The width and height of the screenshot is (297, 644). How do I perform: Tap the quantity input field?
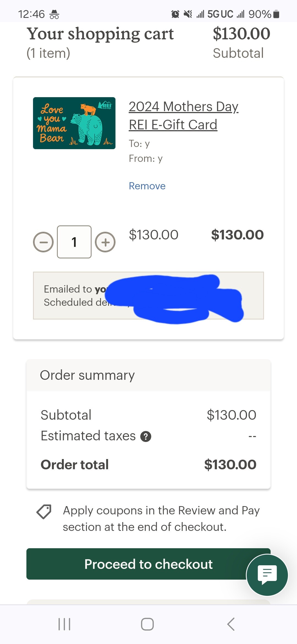tap(74, 242)
